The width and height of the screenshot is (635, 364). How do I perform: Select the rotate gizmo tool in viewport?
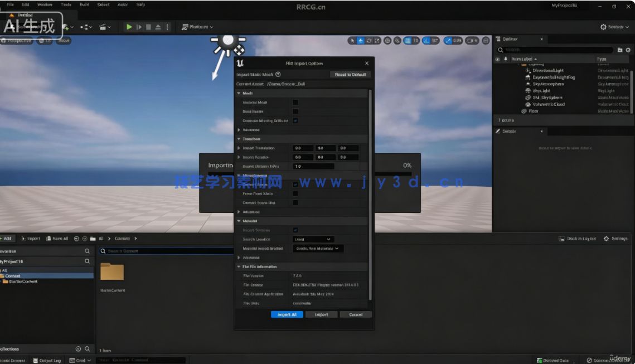coord(369,40)
